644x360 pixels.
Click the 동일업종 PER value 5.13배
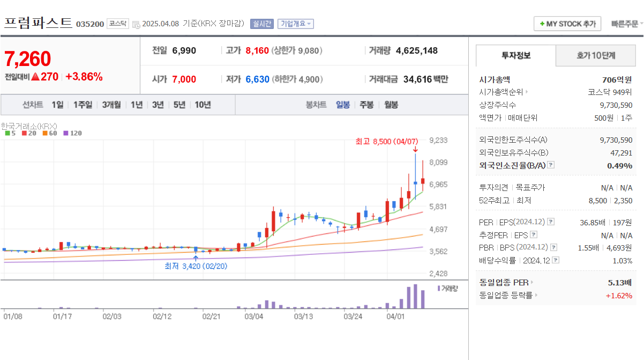(620, 283)
